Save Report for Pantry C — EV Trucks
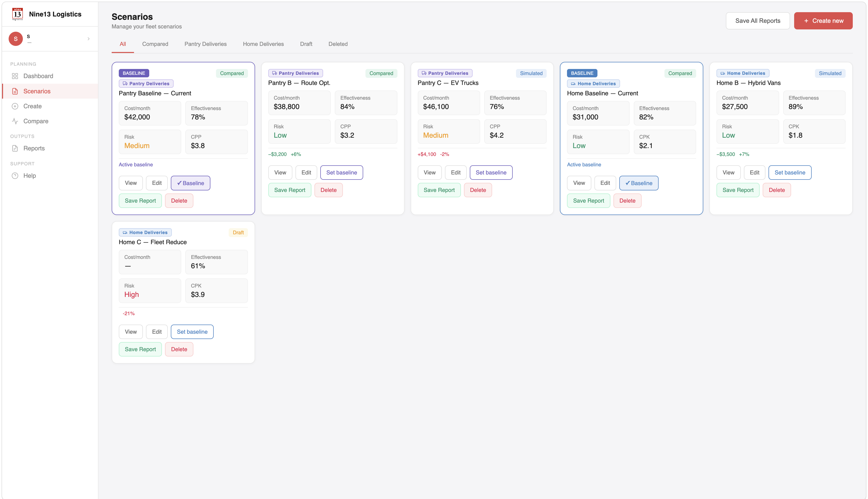Viewport: 868px width, 499px height. [439, 190]
